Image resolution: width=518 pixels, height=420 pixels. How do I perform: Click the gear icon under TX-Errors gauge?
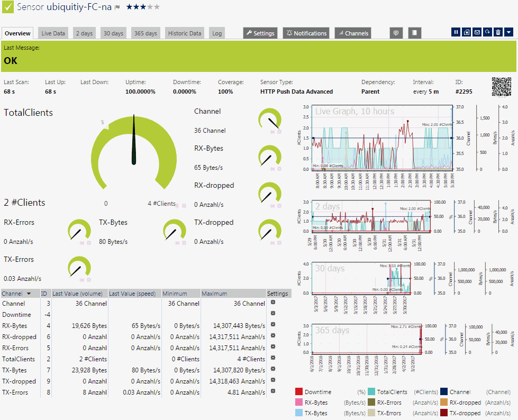pos(89,280)
